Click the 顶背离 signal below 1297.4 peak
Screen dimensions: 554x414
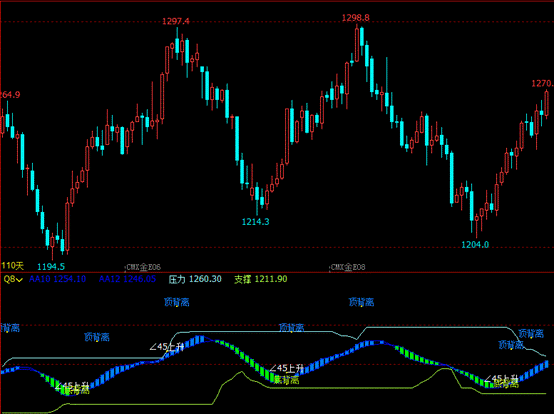coord(177,302)
